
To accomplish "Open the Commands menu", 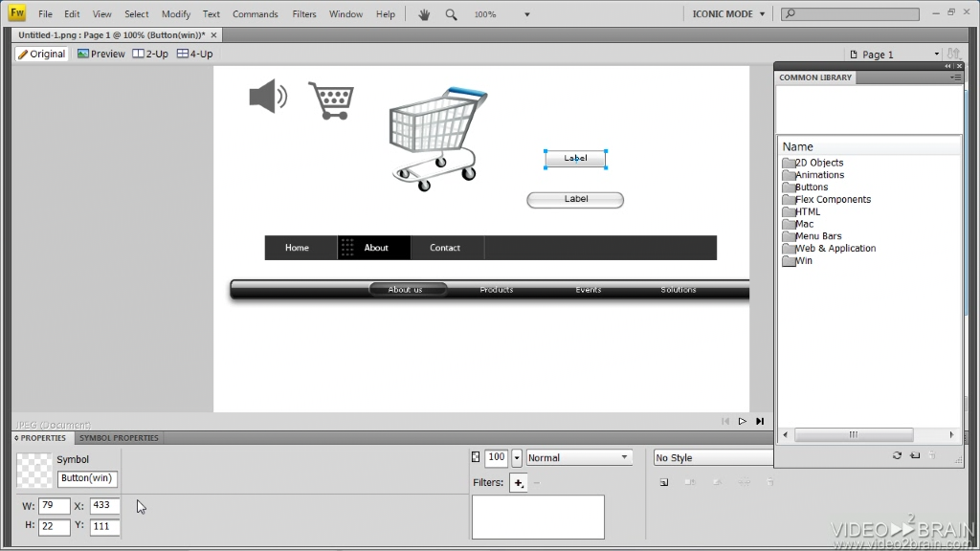I will (255, 14).
